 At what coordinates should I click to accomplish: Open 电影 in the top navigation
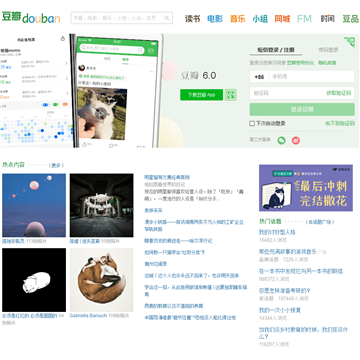tap(215, 19)
